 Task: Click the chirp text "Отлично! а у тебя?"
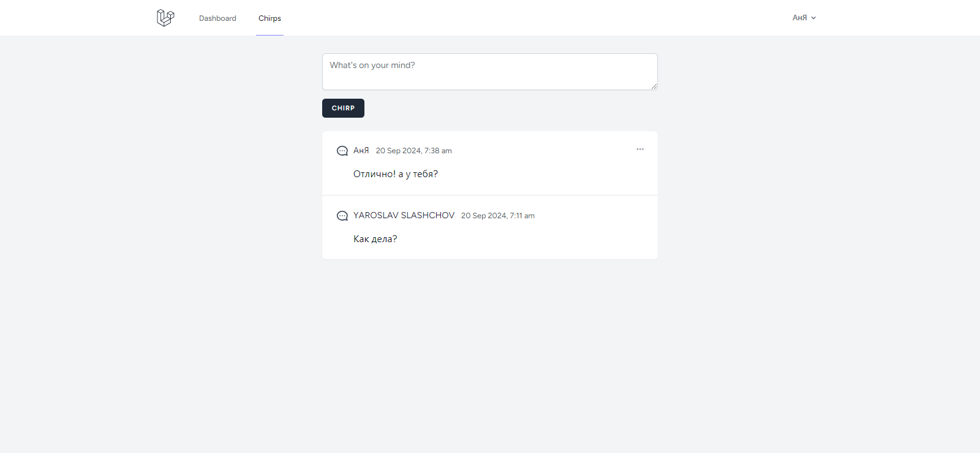[x=396, y=174]
